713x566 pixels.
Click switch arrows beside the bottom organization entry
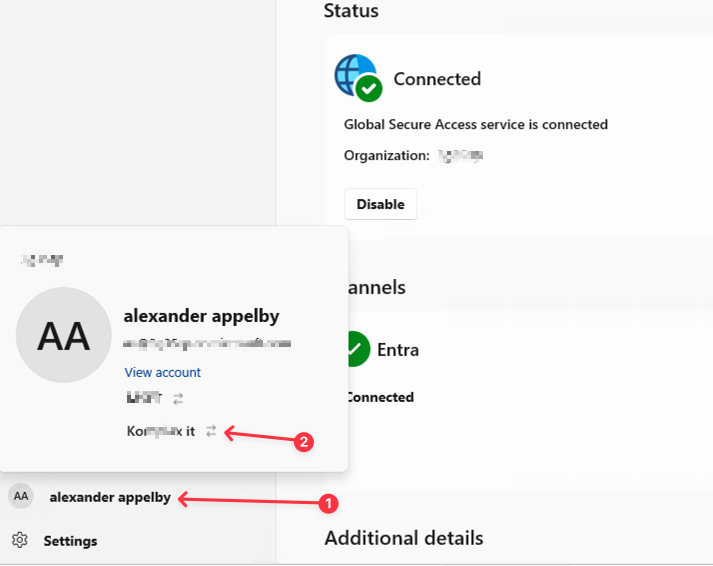tap(210, 431)
